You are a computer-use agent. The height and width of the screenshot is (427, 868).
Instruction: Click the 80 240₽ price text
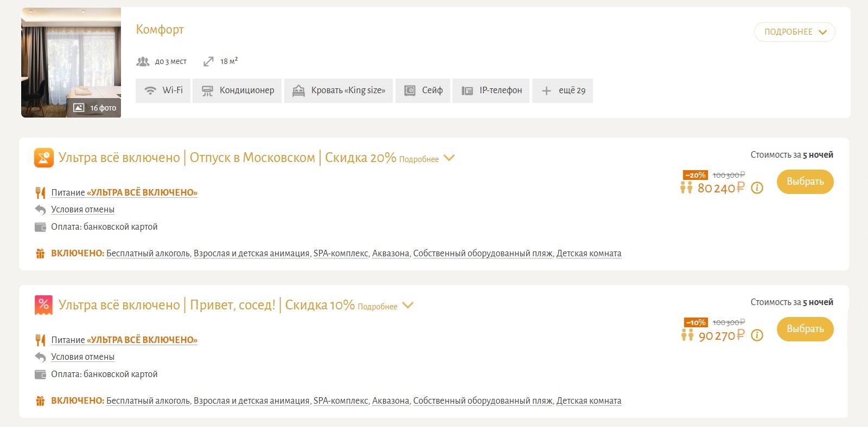tap(721, 188)
